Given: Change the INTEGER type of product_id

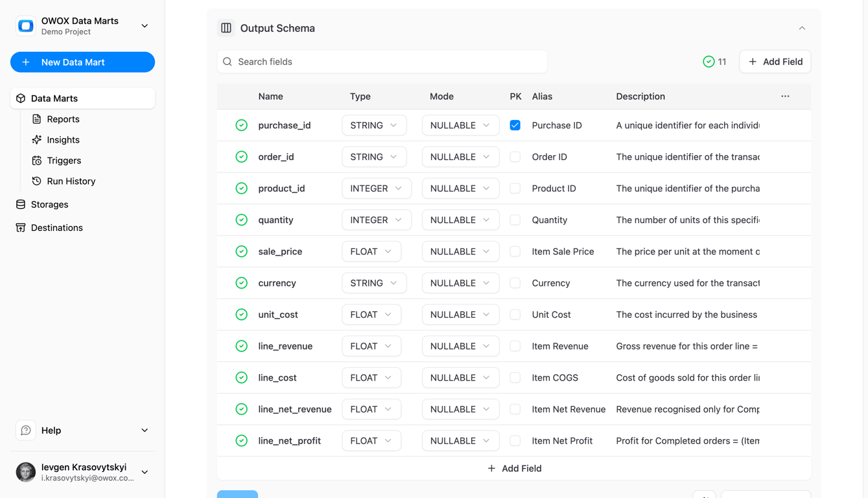Looking at the screenshot, I should click(377, 188).
